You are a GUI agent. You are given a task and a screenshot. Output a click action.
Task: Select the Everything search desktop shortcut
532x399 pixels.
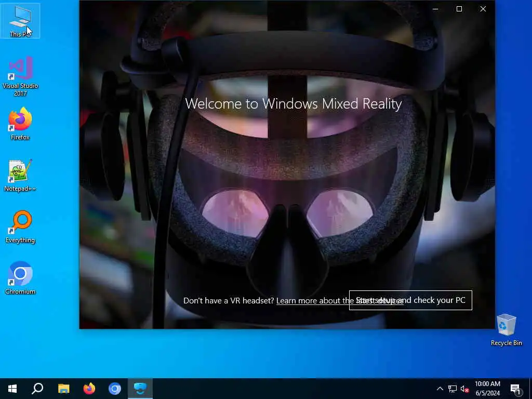[20, 227]
